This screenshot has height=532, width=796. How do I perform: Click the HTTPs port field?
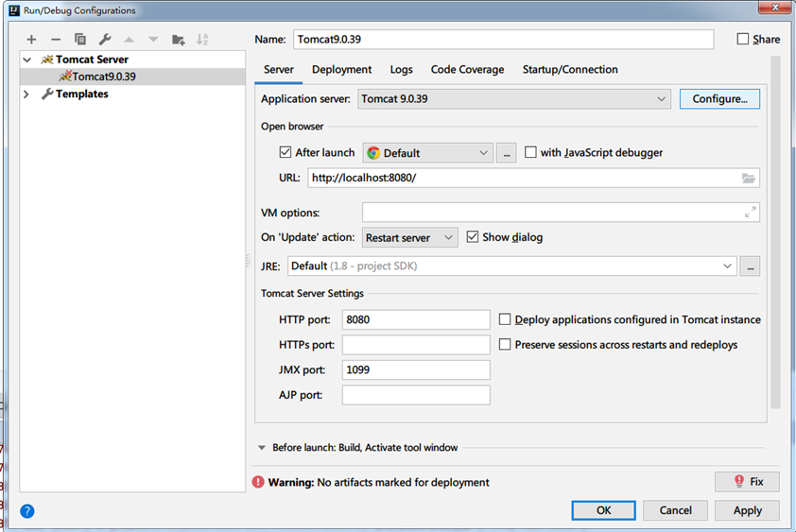tap(416, 345)
